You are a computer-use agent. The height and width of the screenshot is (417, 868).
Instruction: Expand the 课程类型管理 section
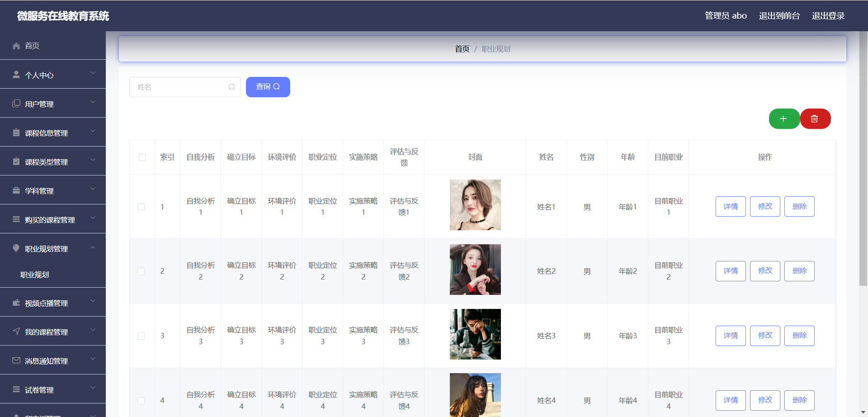[93, 160]
